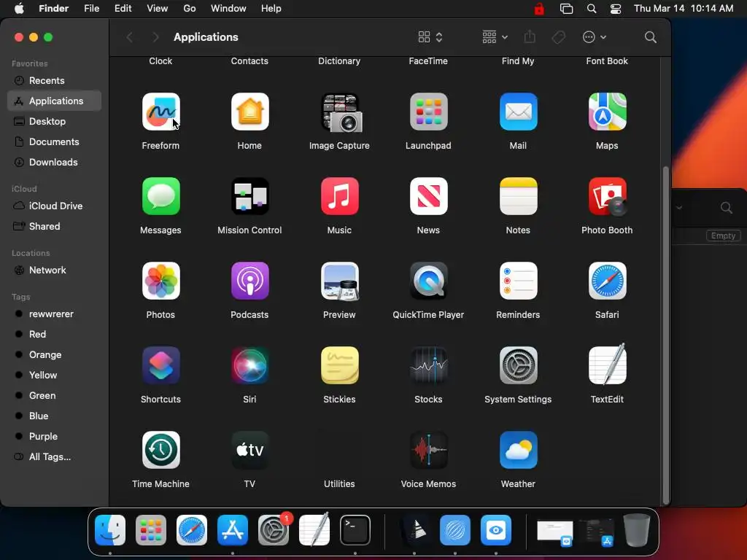This screenshot has width=747, height=560.
Task: Select the Apple TV app icon
Action: pyautogui.click(x=249, y=449)
